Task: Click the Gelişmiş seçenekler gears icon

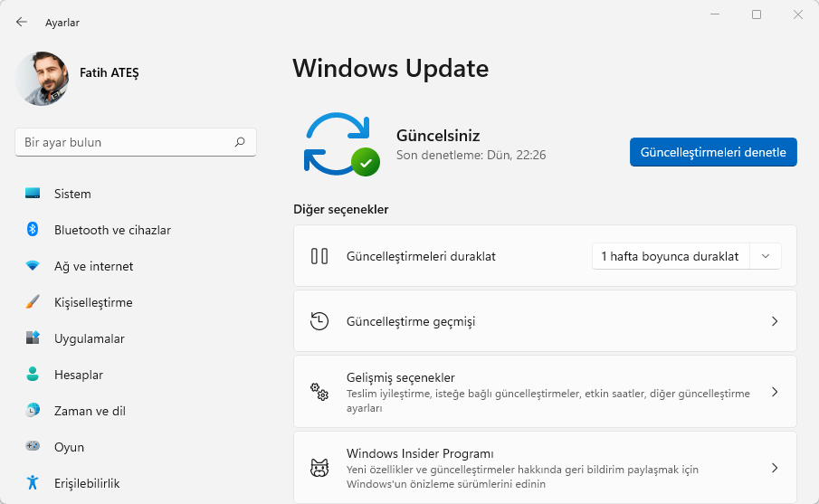Action: (319, 392)
